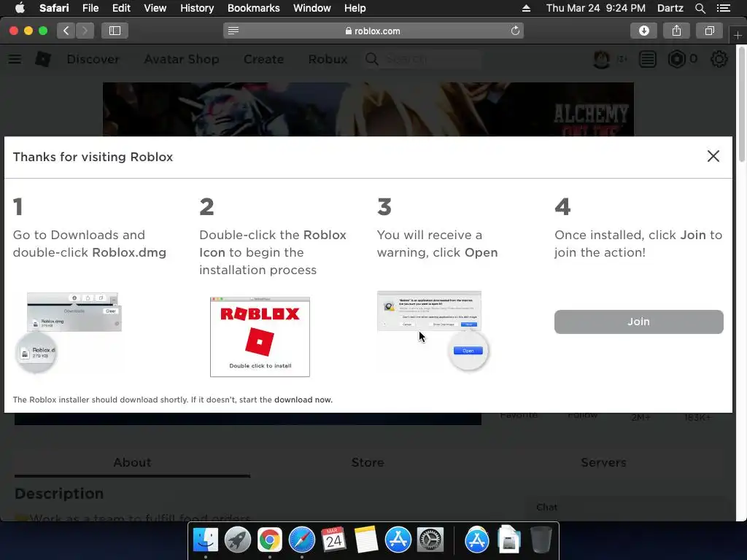
Task: Open the Window menu
Action: (311, 8)
